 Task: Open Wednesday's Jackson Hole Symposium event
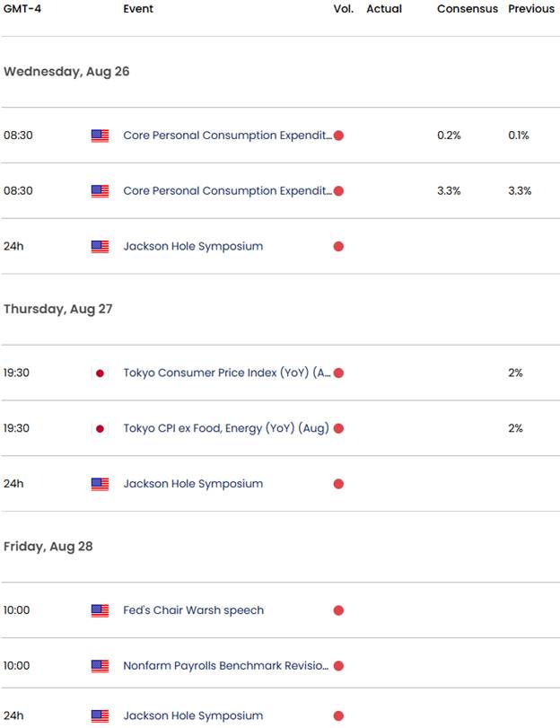coord(193,246)
